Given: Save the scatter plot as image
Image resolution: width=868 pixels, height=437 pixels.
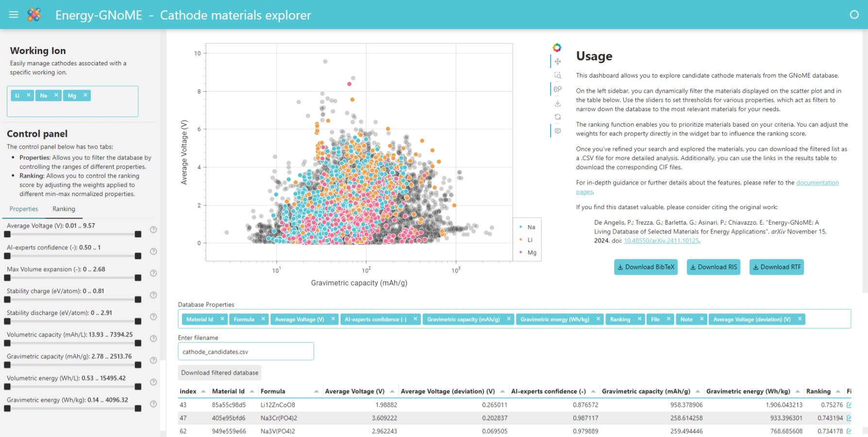Looking at the screenshot, I should coord(558,103).
